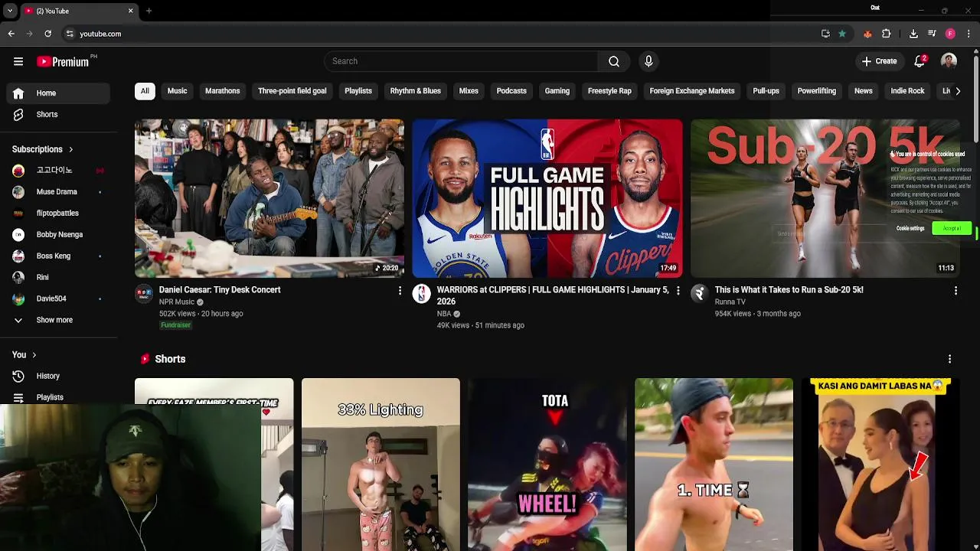
Task: Reload the page with the refresh icon
Action: click(47, 34)
